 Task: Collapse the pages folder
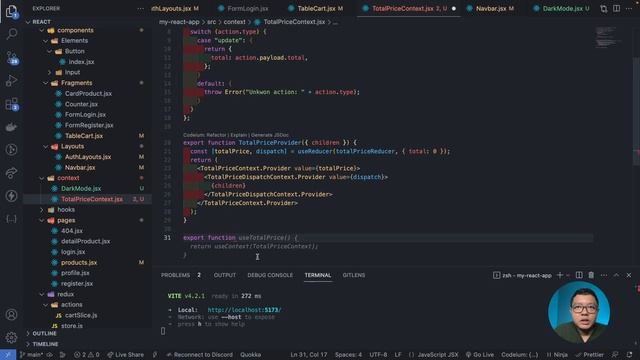pos(42,220)
